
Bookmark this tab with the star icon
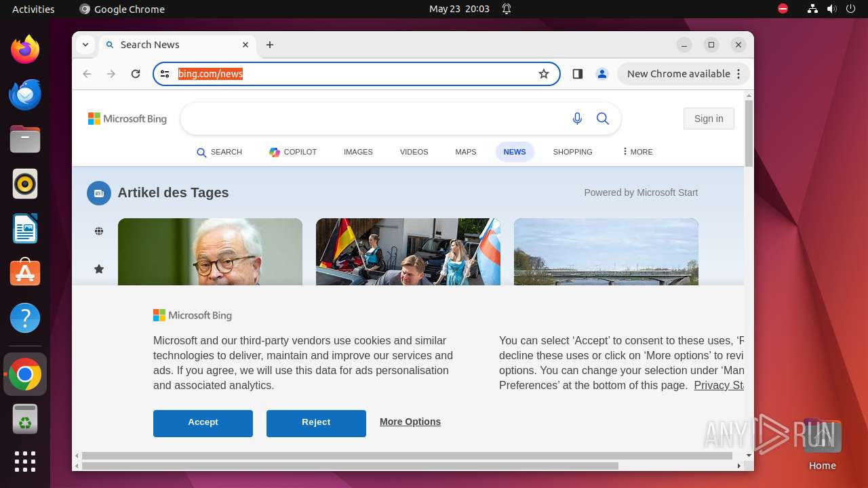[x=544, y=74]
